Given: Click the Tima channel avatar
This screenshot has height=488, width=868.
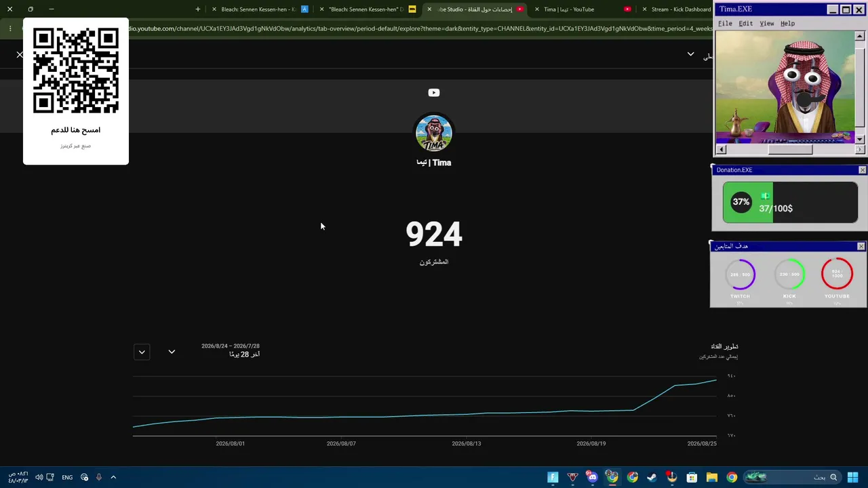Looking at the screenshot, I should coord(434,133).
